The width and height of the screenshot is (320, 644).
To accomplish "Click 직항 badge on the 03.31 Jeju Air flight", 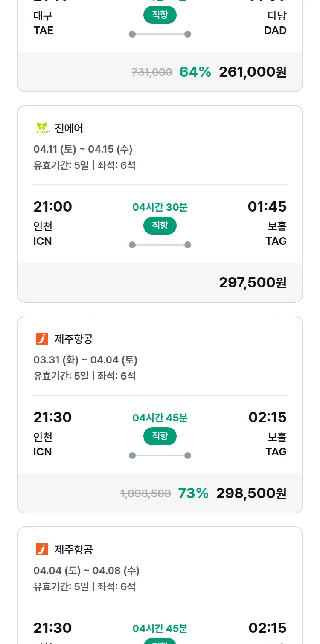I will [160, 436].
